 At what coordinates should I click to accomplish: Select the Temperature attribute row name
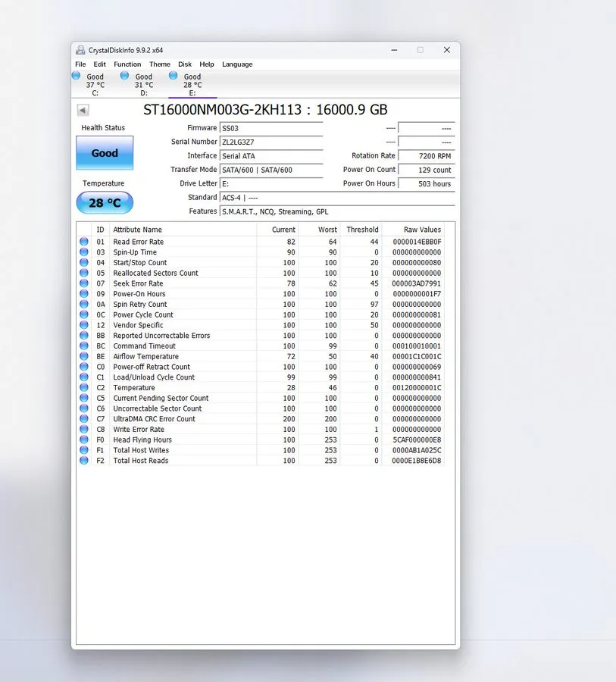(x=134, y=387)
